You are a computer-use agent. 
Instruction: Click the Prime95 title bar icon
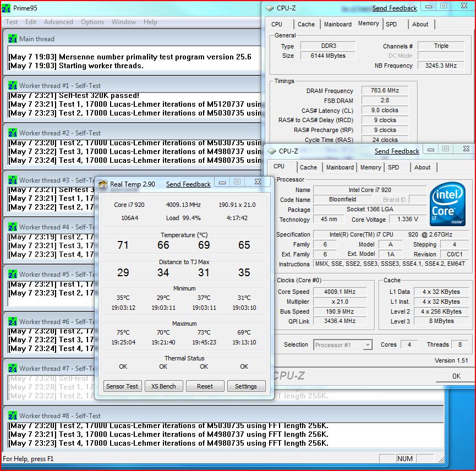pos(7,8)
